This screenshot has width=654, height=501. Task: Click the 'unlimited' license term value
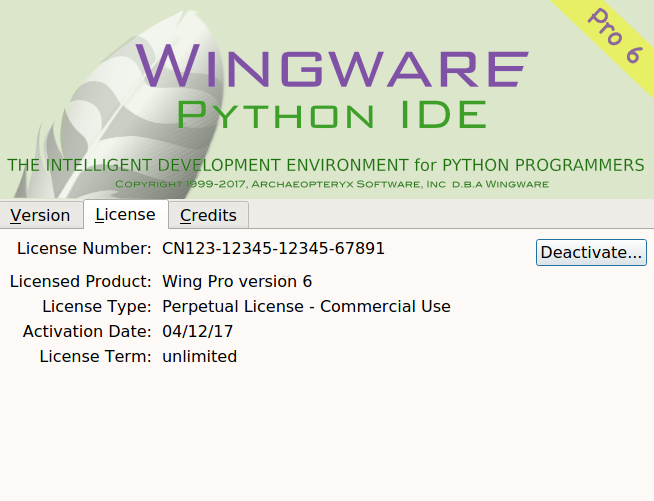(x=199, y=357)
